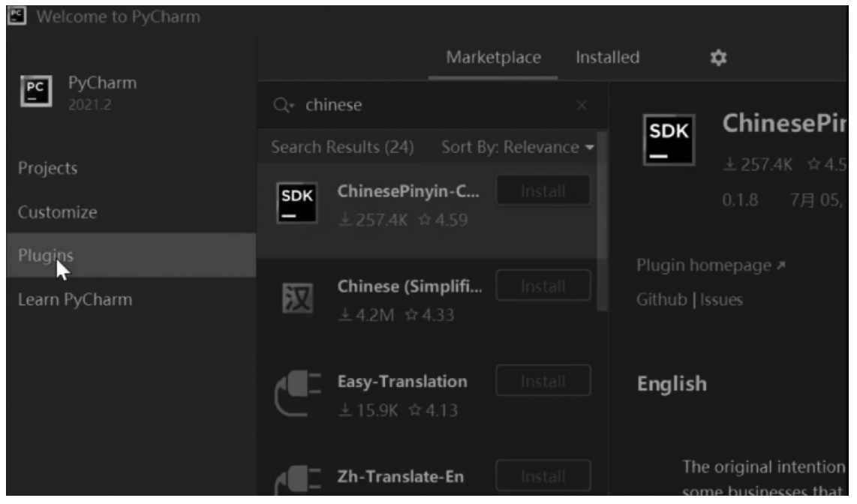Viewport: 857px width, 504px height.
Task: Click the 4.2M downloads count
Action: [367, 315]
